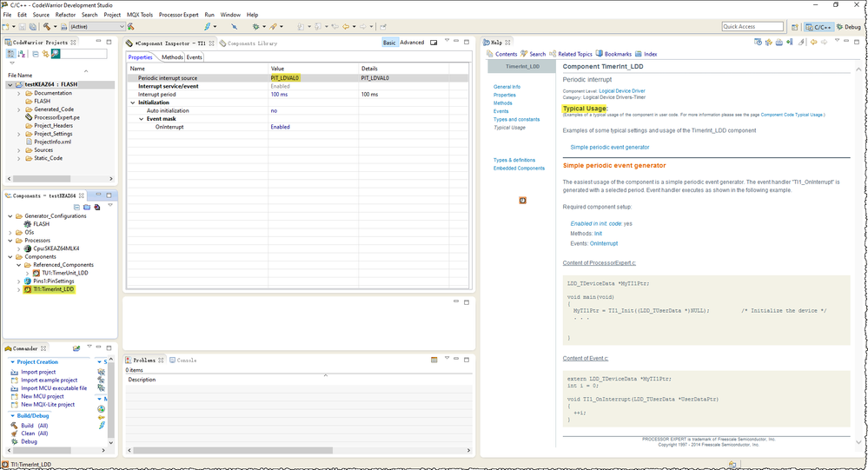Image resolution: width=868 pixels, height=470 pixels.
Task: Click the detach view icon in Component Inspector
Action: coord(434,42)
